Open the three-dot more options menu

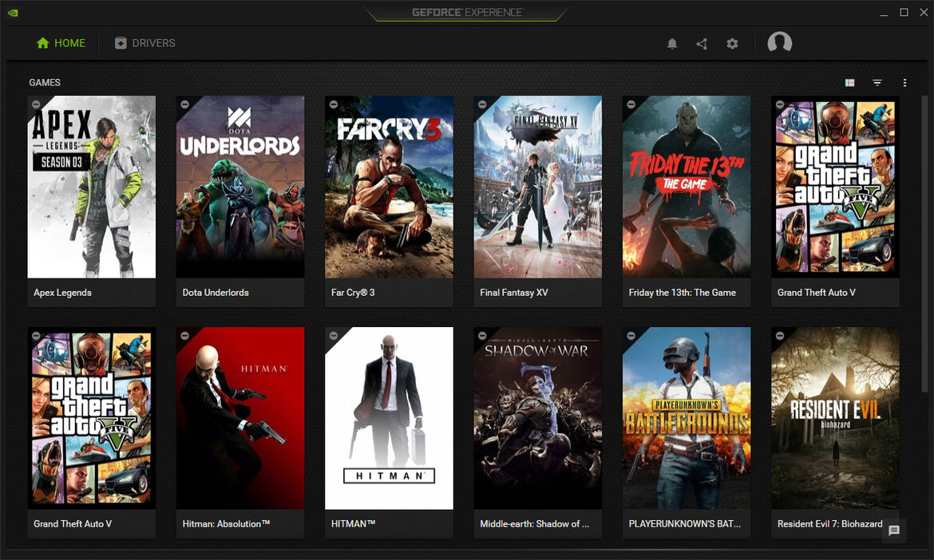904,83
